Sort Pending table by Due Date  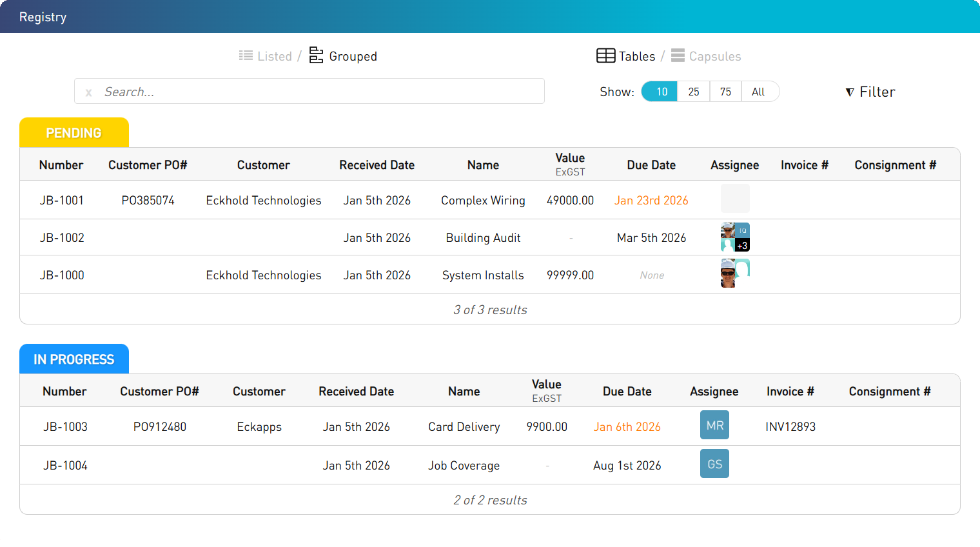point(651,165)
